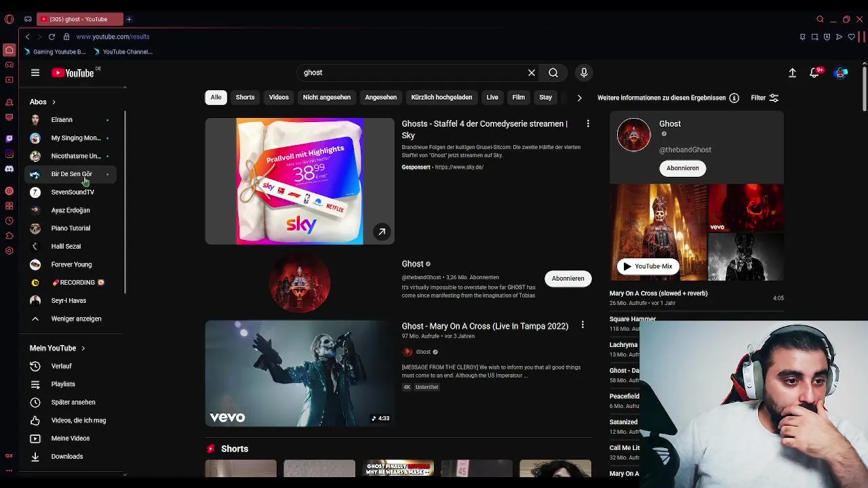The height and width of the screenshot is (488, 868).
Task: Select the Alle filter chip
Action: (216, 98)
